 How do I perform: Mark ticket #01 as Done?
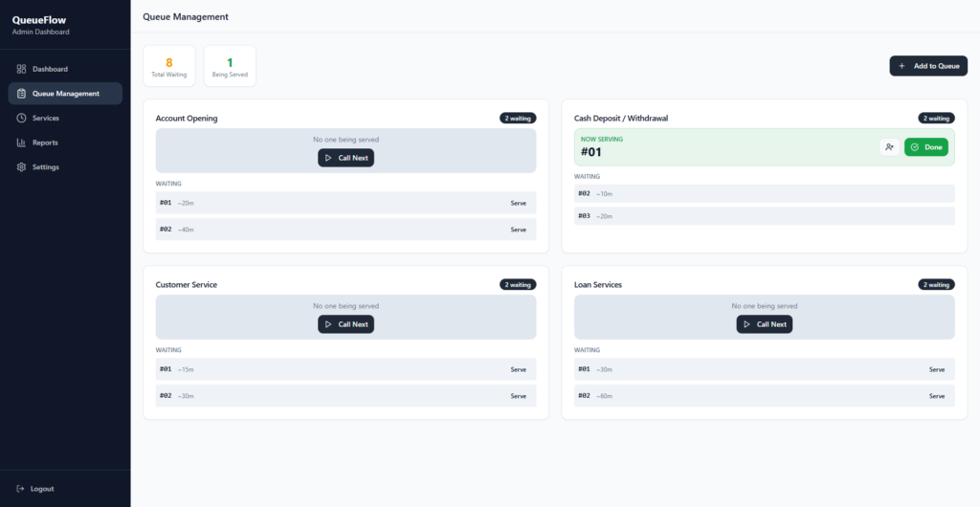tap(925, 147)
